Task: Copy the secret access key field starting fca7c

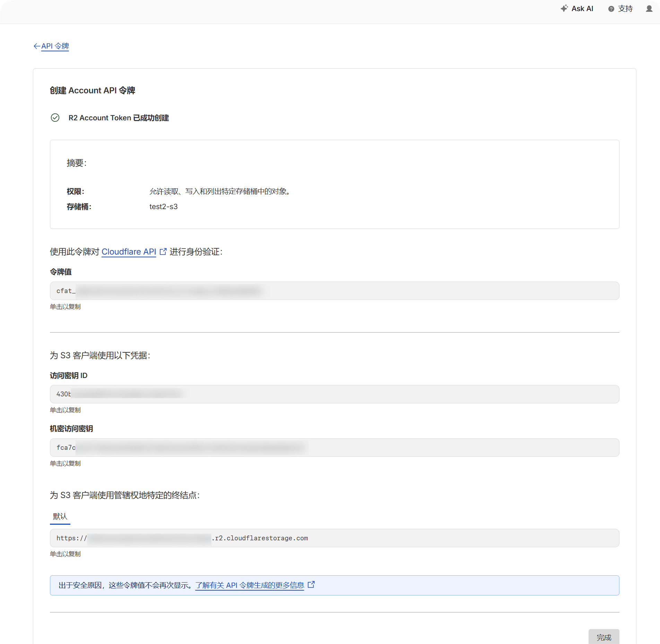Action: (x=335, y=447)
